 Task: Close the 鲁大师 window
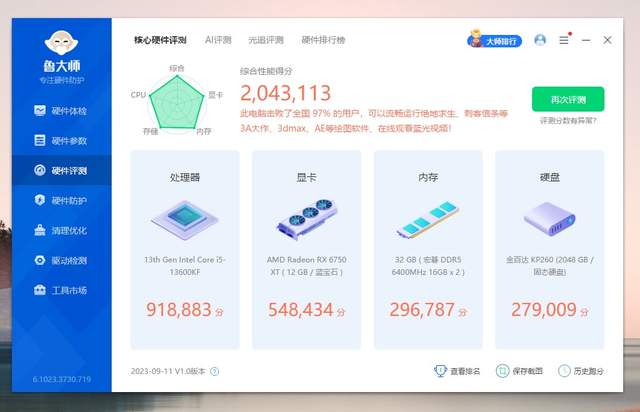[607, 40]
